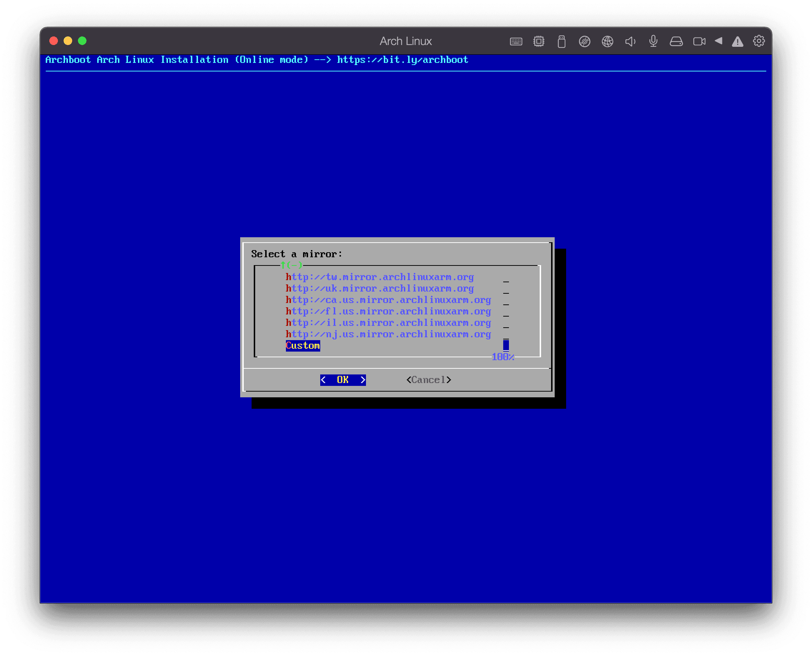Image resolution: width=812 pixels, height=656 pixels.
Task: Open the USB device icon
Action: pos(561,41)
